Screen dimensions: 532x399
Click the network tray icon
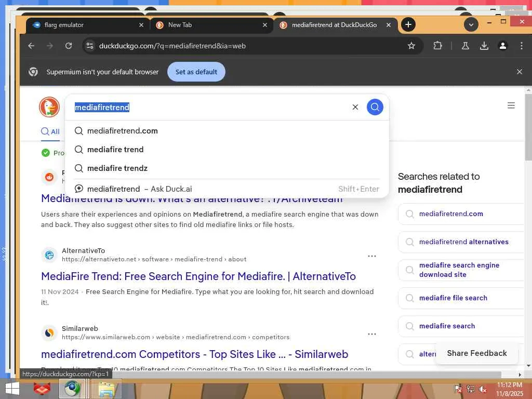pos(471,389)
